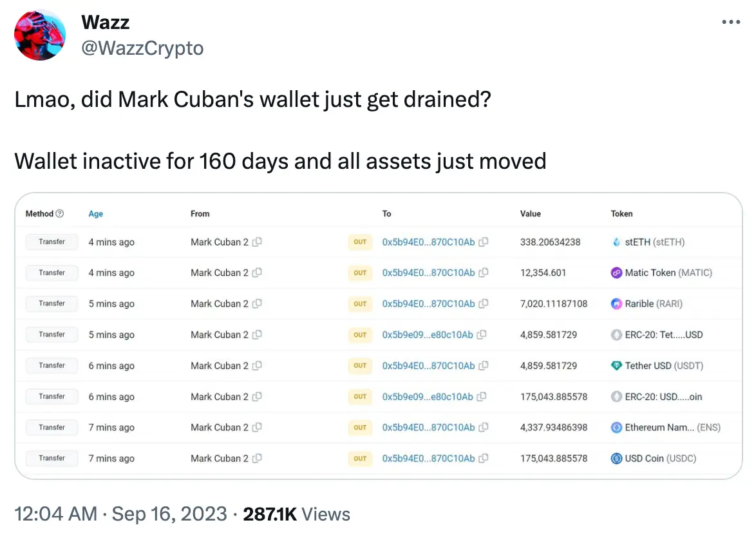Click the OUT badge on the USDC row

pos(360,458)
